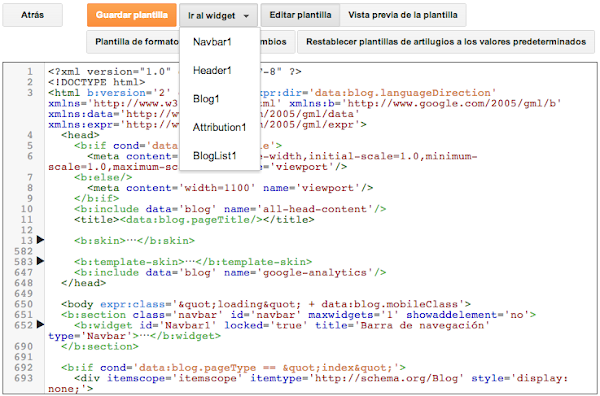Click the <head> tag on line 4
This screenshot has height=396, width=600.
[x=80, y=135]
